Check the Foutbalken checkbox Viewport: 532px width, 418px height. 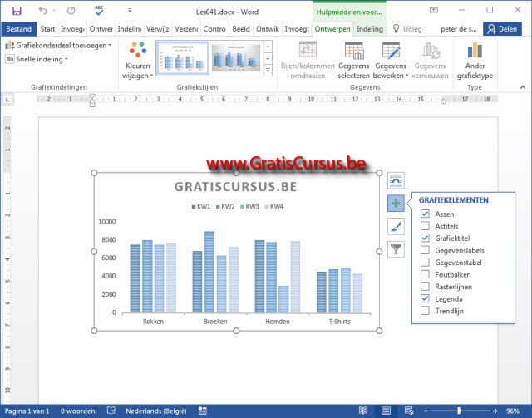point(425,274)
